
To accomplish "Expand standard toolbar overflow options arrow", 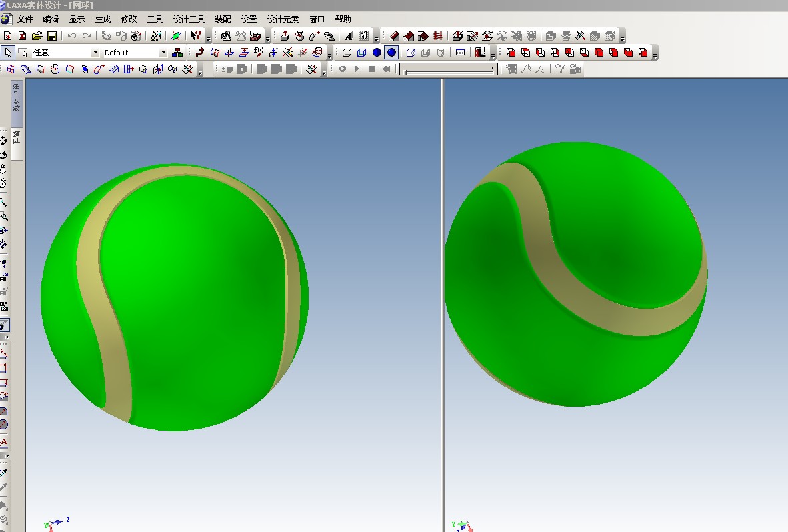I will point(208,37).
